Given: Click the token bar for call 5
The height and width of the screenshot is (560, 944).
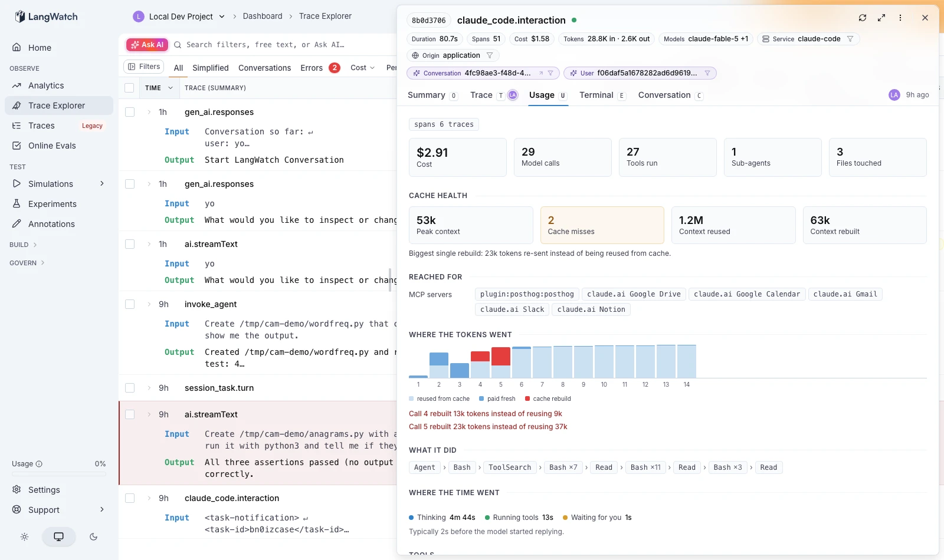Looking at the screenshot, I should coord(501,363).
